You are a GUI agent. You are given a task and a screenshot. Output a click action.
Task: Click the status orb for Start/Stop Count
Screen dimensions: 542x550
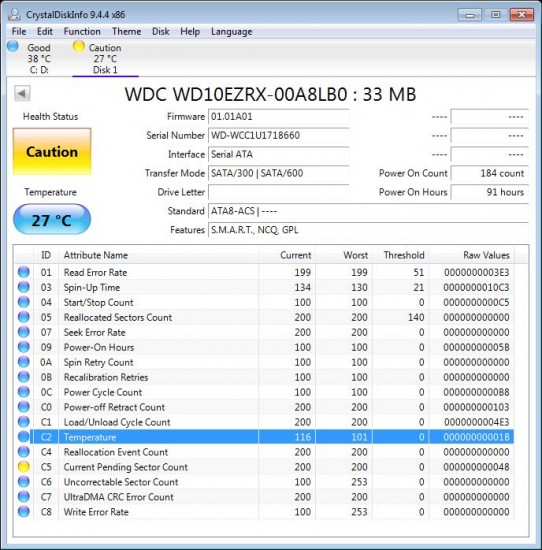[24, 302]
